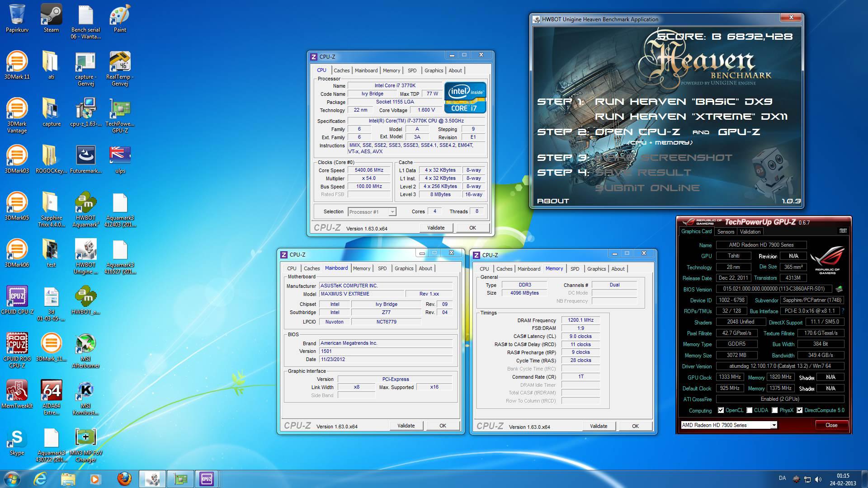Open the Paint desktop shortcut
868x488 pixels.
click(120, 19)
